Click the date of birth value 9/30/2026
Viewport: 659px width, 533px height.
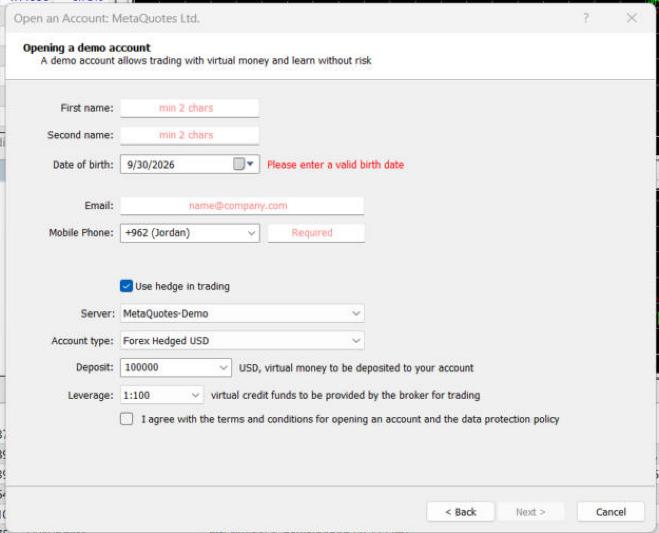(151, 165)
